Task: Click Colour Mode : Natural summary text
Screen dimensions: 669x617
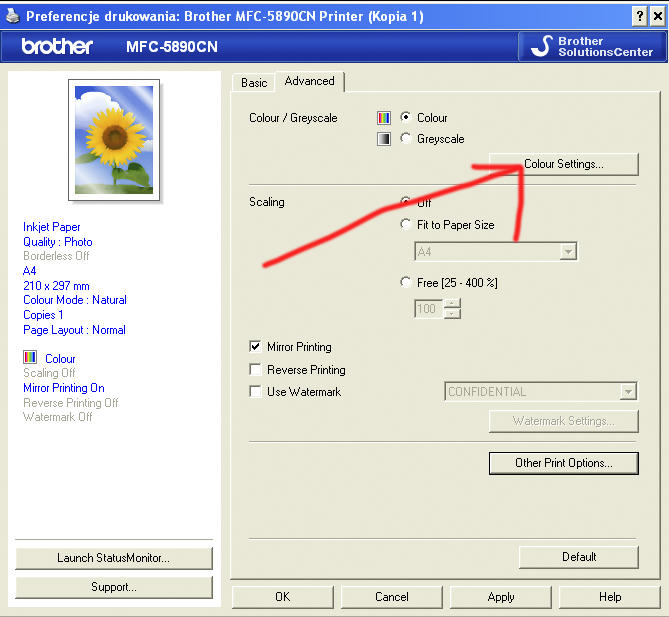Action: coord(75,300)
